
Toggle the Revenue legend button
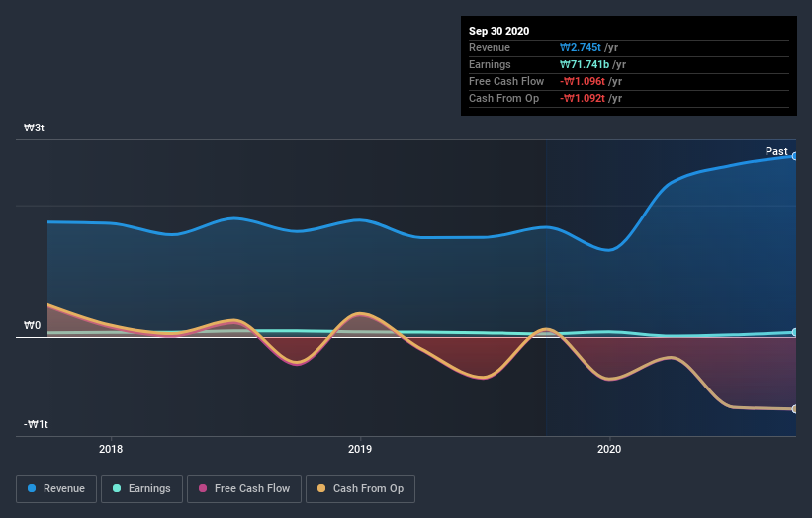coord(56,489)
